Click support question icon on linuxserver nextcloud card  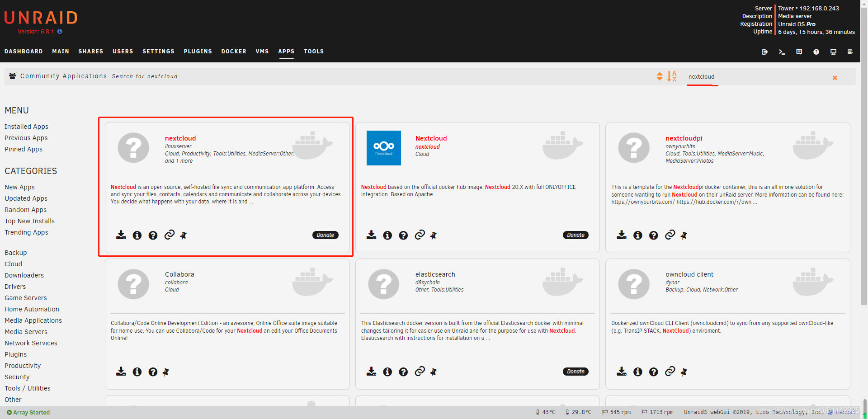click(x=153, y=235)
